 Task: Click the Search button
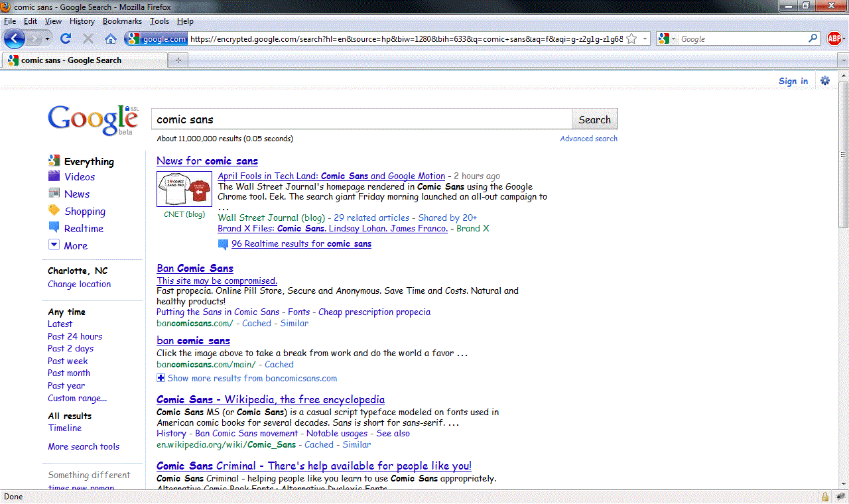pos(594,119)
